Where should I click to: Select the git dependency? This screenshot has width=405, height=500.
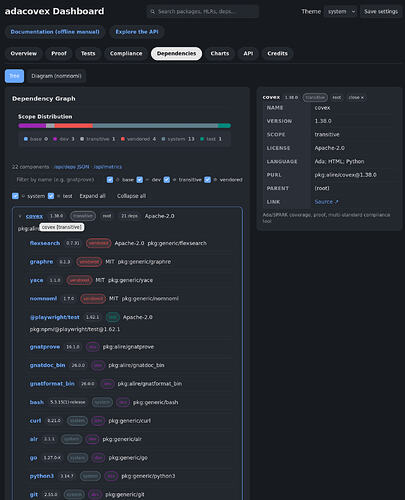pos(34,494)
